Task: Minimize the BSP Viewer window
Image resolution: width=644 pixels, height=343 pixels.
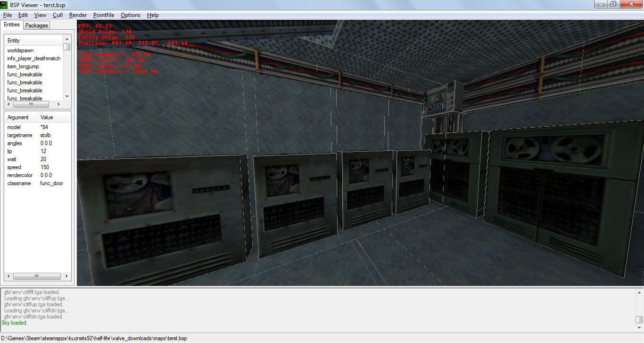Action: tap(600, 4)
